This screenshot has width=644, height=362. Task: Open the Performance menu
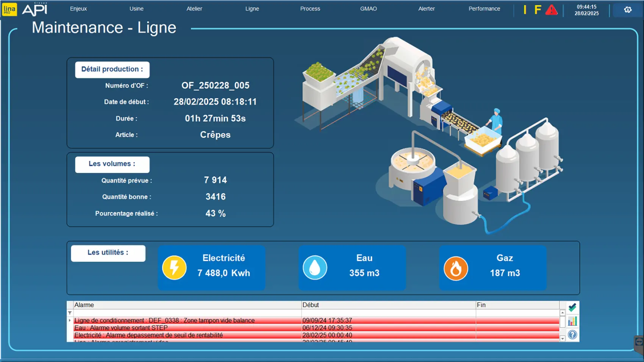coord(484,9)
